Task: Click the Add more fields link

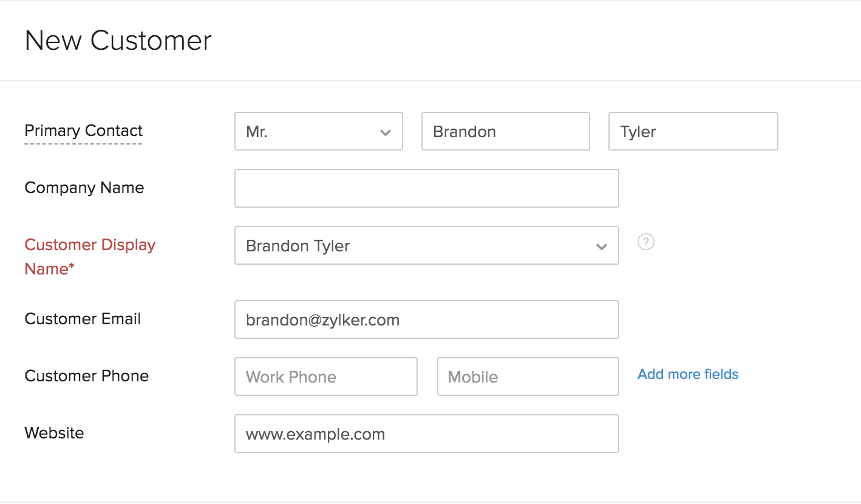Action: [687, 374]
